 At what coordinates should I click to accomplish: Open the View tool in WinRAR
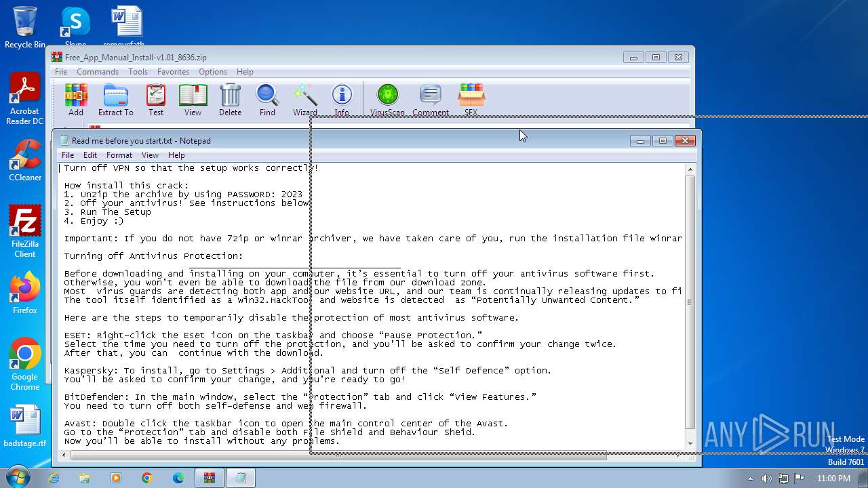[193, 100]
